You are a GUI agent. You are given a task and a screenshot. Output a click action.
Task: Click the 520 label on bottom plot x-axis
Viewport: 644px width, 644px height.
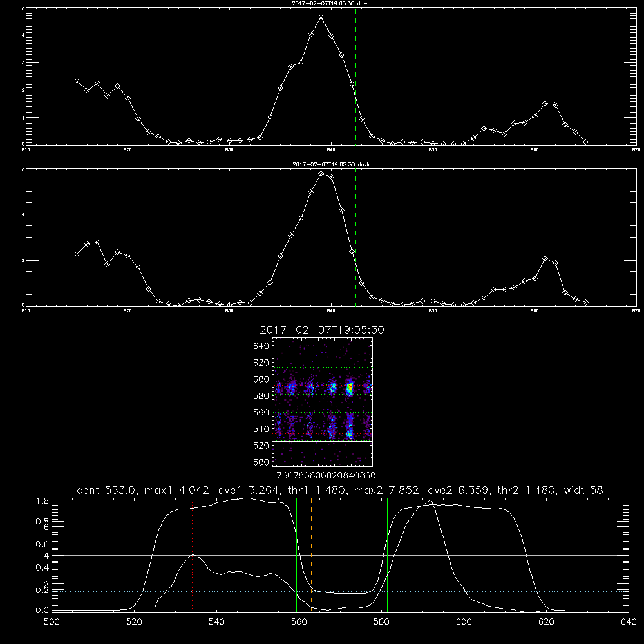134,622
